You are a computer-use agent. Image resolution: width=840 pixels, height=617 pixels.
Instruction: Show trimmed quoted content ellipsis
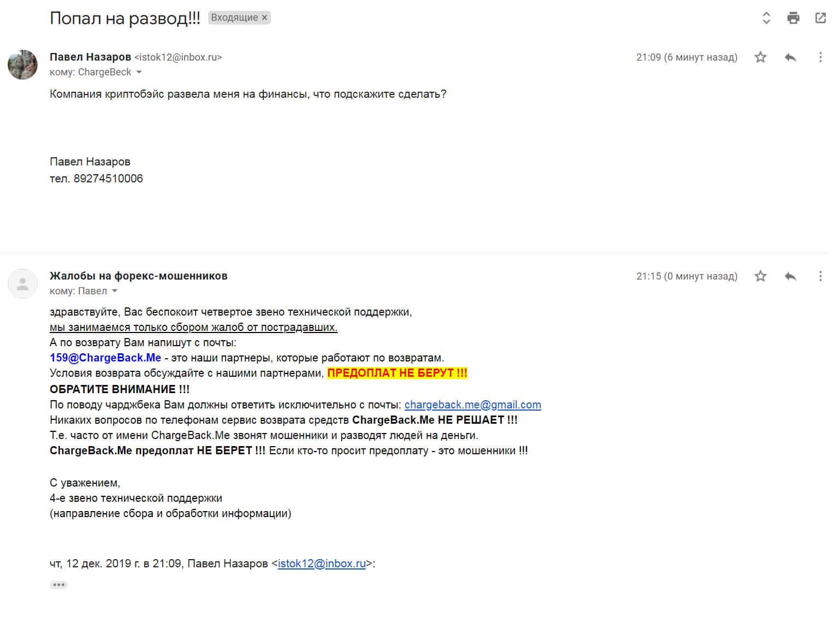click(58, 585)
